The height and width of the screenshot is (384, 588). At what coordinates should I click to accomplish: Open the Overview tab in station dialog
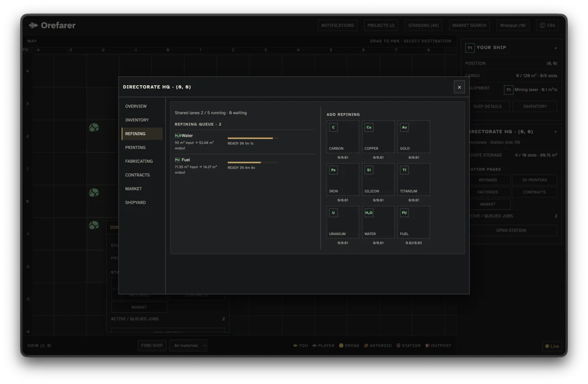[x=142, y=106]
